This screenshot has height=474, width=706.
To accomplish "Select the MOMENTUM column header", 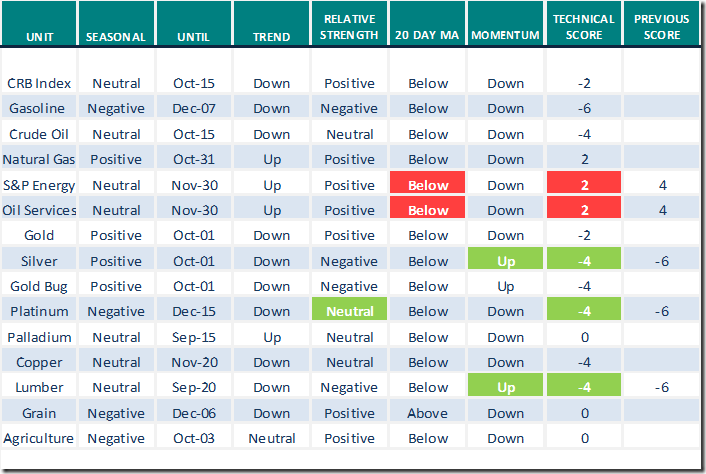I will click(505, 36).
